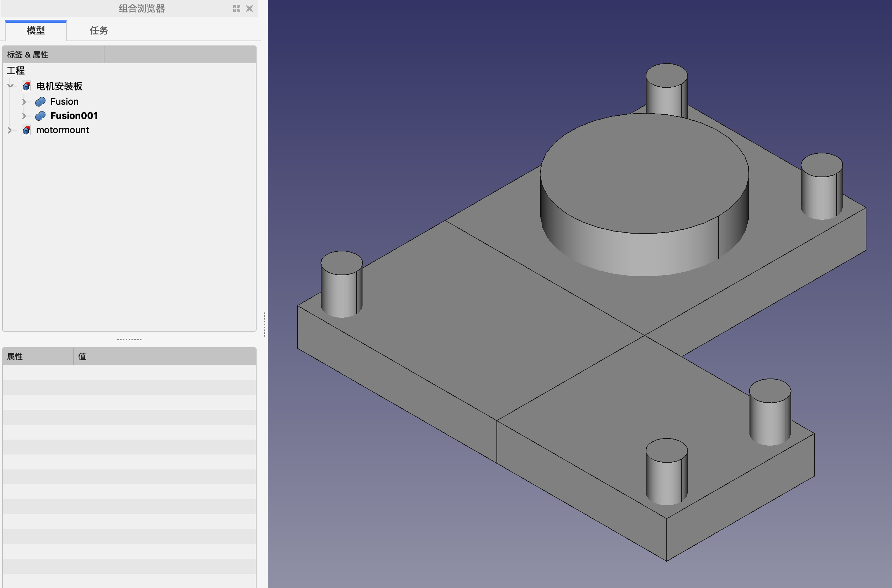Switch to the 模型 tab
Screen dimensions: 892x588
pos(36,31)
